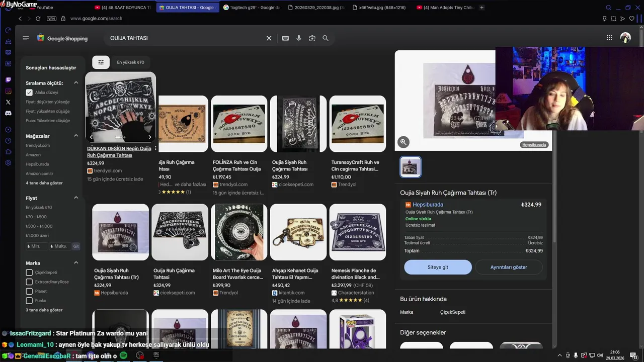Open the Hepsiburada seller link in details
The height and width of the screenshot is (362, 644).
[x=428, y=205]
